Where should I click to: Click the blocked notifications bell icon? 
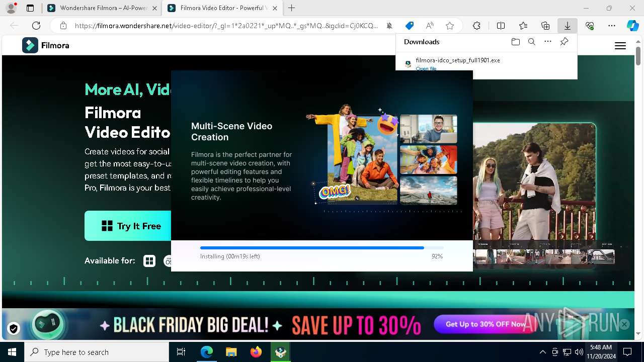pyautogui.click(x=389, y=26)
